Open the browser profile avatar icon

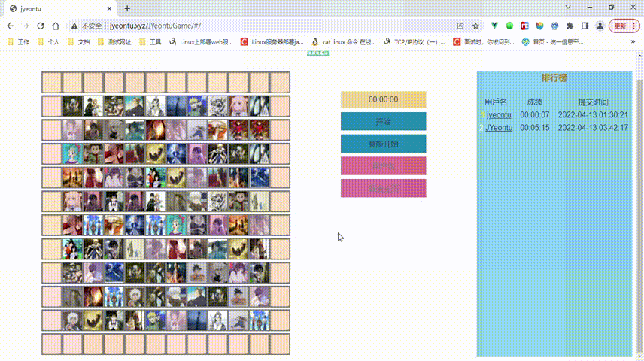point(600,26)
